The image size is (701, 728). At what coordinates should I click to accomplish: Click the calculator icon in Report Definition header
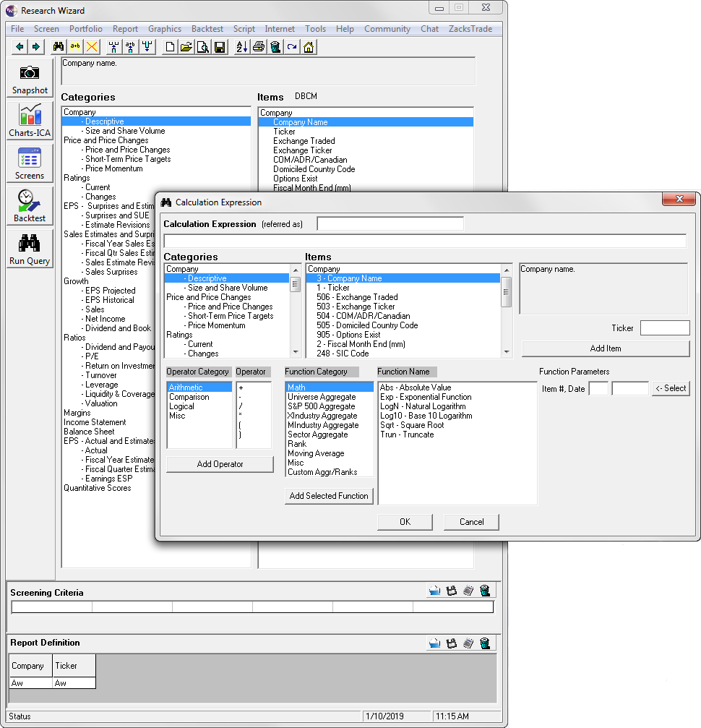pos(468,643)
